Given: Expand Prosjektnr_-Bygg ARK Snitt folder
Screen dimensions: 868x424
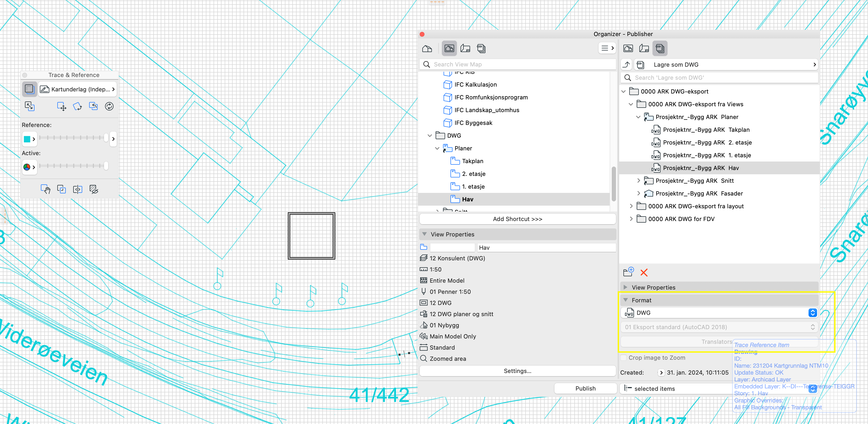Looking at the screenshot, I should [x=639, y=181].
